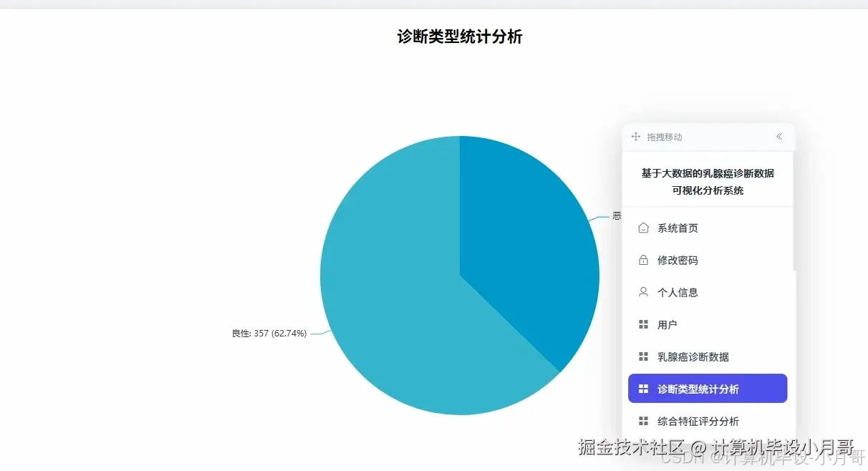Click the person icon beside 个人信息
This screenshot has height=471, width=868.
pyautogui.click(x=643, y=292)
